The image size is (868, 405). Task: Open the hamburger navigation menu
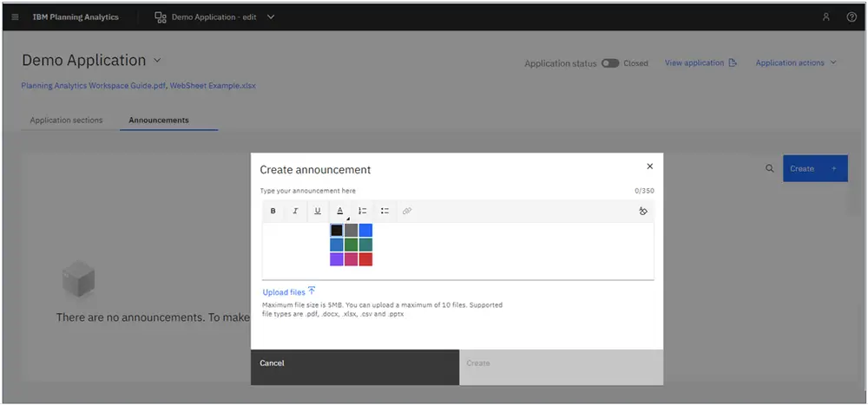pos(15,17)
